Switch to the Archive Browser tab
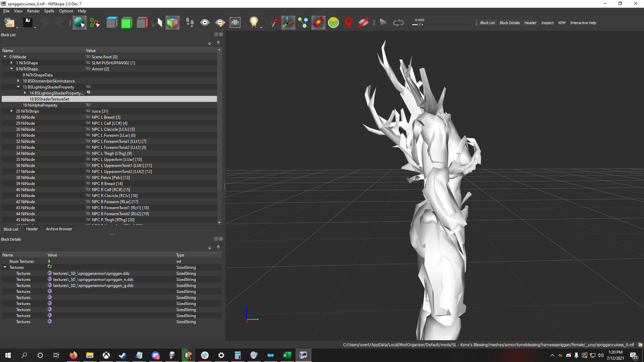This screenshot has height=362, width=644. click(59, 229)
